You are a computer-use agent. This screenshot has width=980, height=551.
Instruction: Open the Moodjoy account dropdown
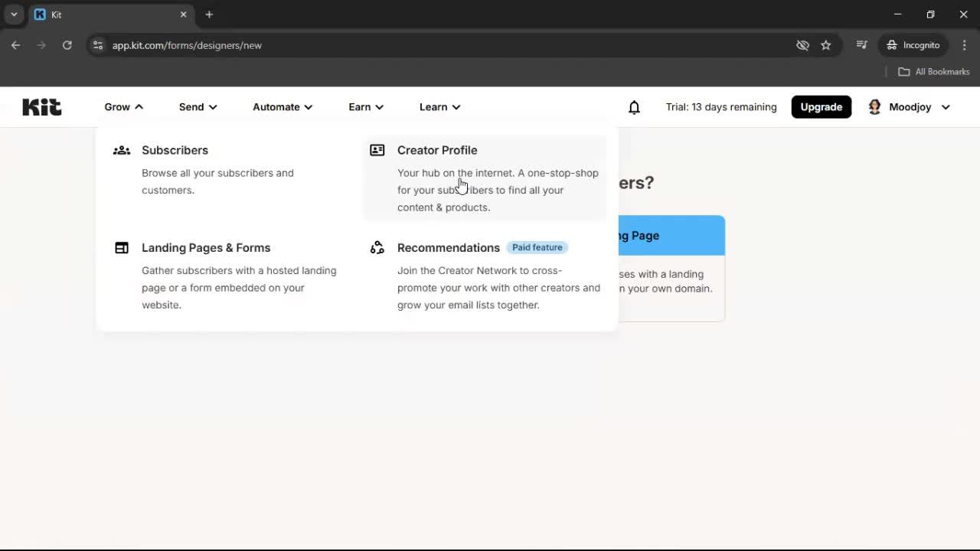(946, 107)
